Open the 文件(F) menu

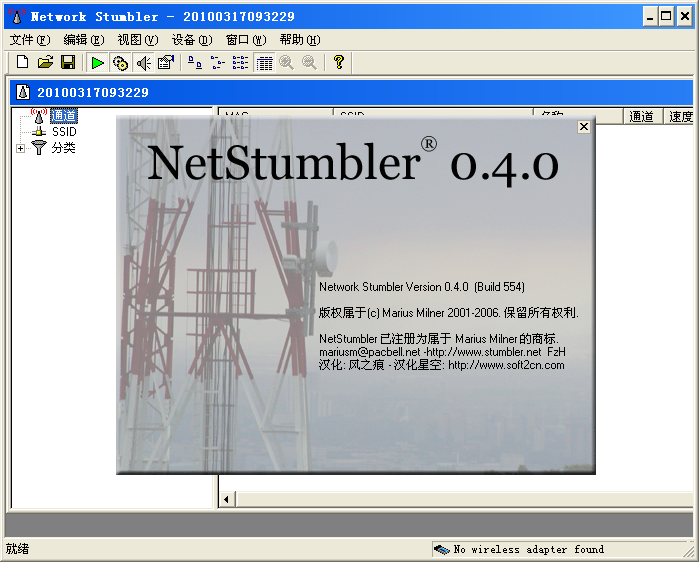pos(29,40)
